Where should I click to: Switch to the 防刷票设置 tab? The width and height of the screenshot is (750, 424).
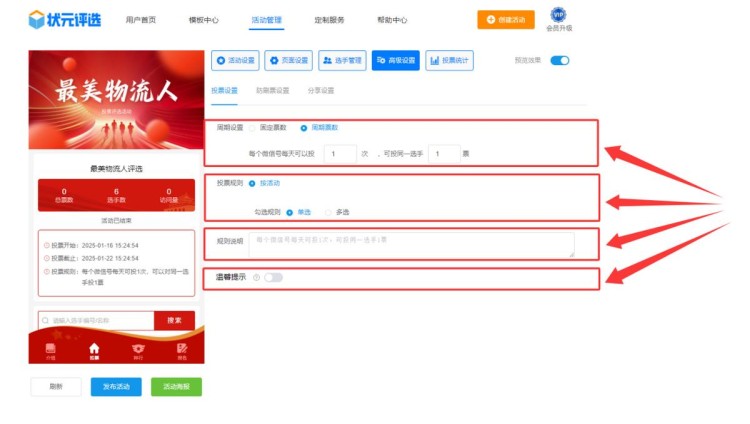pos(272,91)
